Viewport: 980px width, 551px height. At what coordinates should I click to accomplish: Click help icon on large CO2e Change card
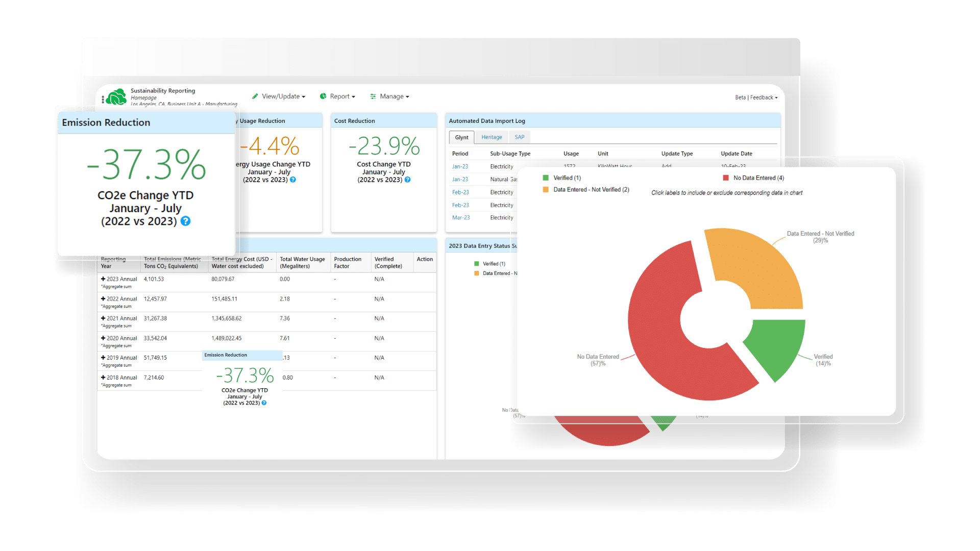click(186, 221)
